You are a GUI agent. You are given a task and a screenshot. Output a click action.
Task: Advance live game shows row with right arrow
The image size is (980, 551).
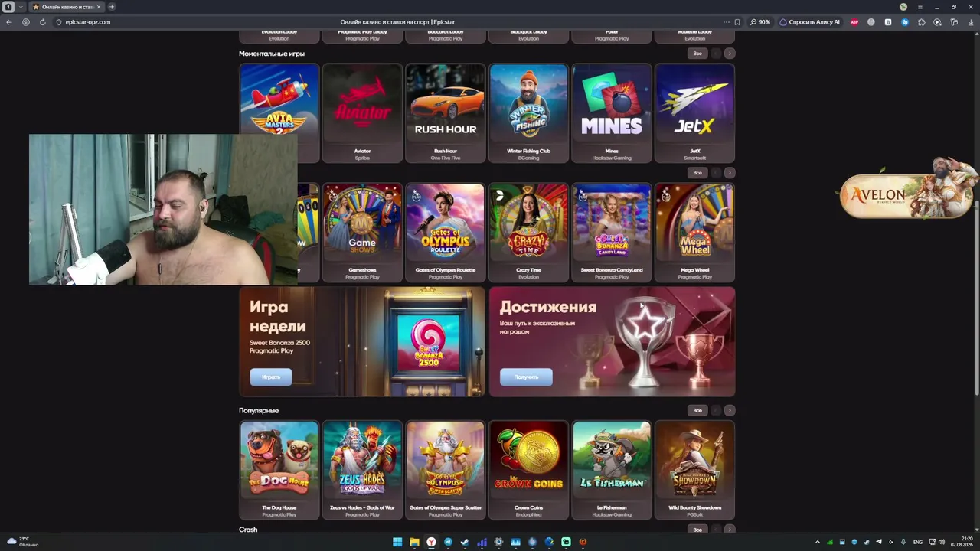click(730, 173)
